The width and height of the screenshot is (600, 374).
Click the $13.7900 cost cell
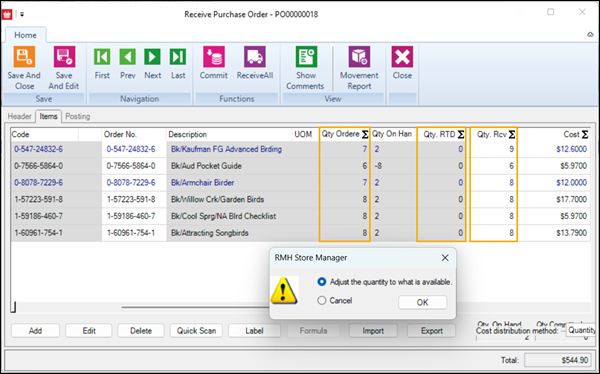pyautogui.click(x=571, y=233)
